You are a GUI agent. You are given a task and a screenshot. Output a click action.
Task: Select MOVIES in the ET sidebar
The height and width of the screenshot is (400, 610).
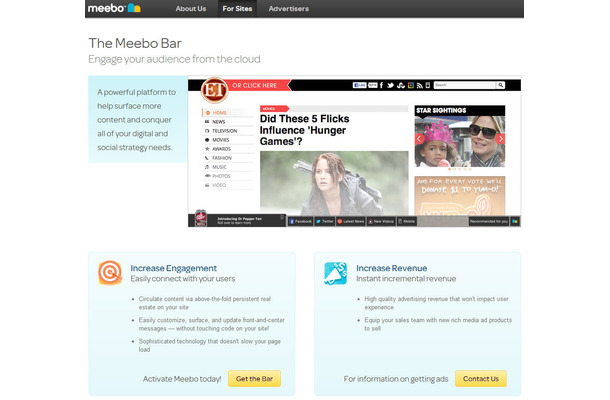coord(228,140)
